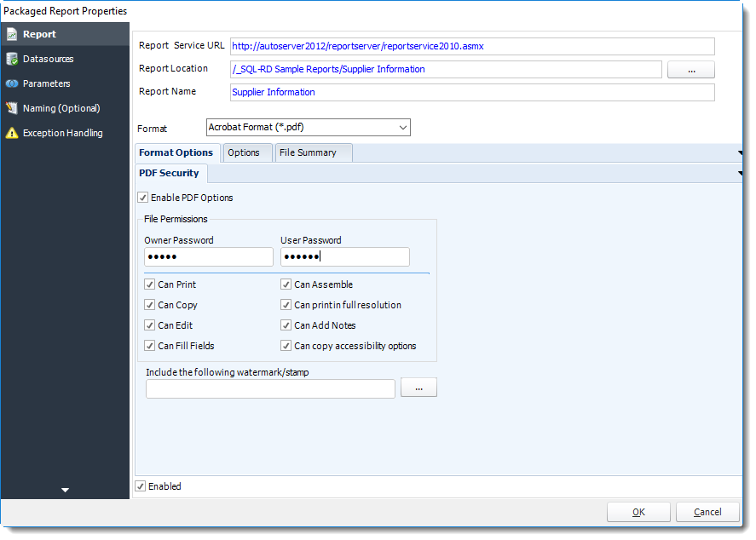Select the Exception Handling warning icon
Viewport: 756px width, 540px height.
(11, 133)
